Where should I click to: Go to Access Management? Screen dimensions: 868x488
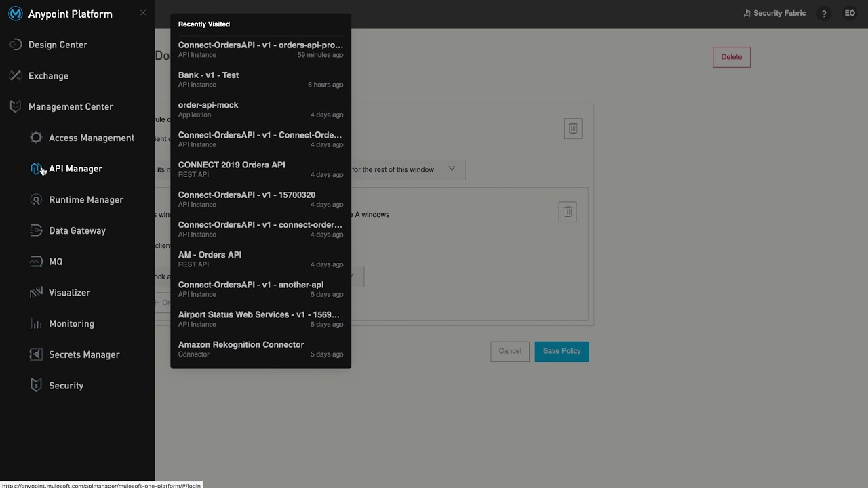pos(92,138)
